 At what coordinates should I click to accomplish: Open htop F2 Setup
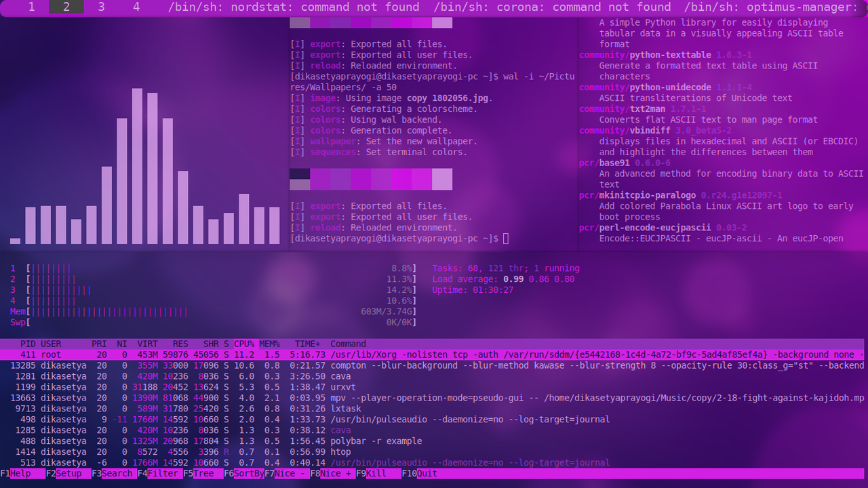68,474
